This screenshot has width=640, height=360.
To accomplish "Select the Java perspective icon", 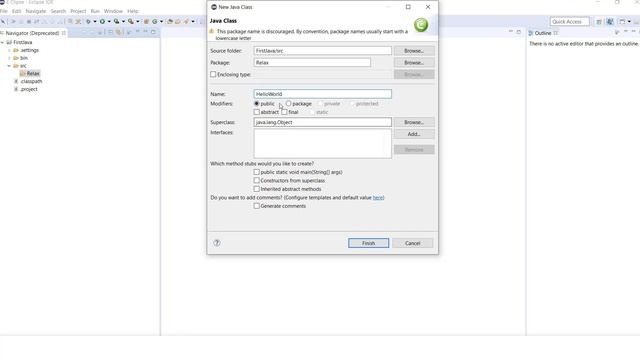I will (x=610, y=22).
